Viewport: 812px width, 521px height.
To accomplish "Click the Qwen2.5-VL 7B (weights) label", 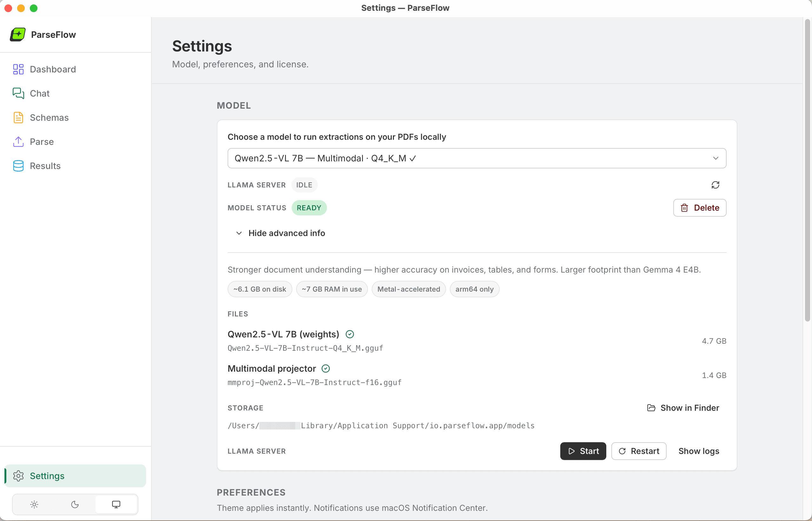I will (283, 334).
